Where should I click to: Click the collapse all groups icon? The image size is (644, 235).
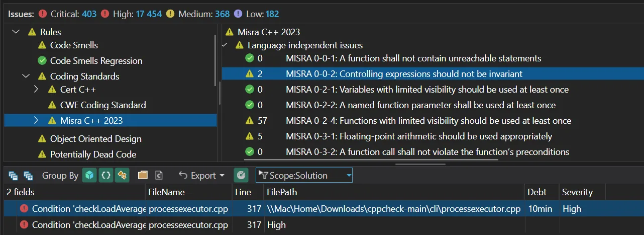14,176
